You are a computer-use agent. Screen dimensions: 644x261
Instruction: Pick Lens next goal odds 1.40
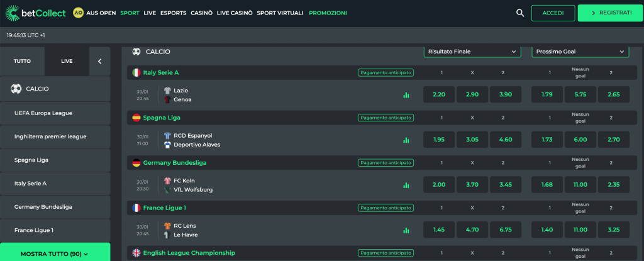(x=547, y=230)
